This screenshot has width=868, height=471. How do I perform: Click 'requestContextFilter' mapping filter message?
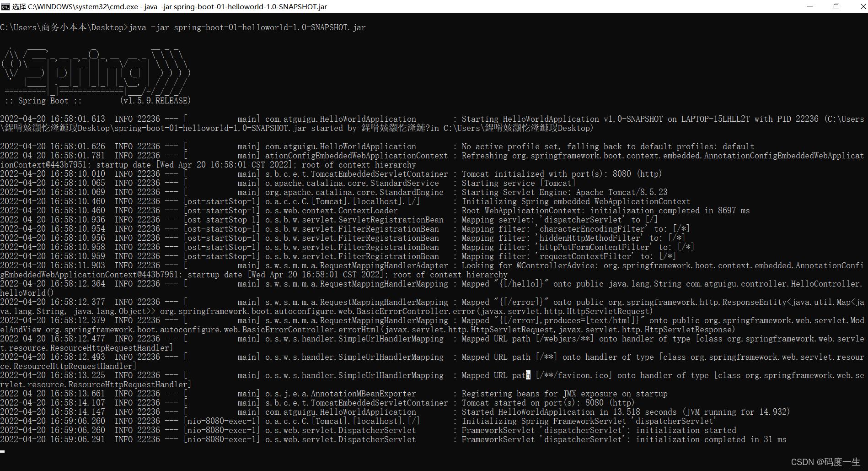pyautogui.click(x=569, y=256)
